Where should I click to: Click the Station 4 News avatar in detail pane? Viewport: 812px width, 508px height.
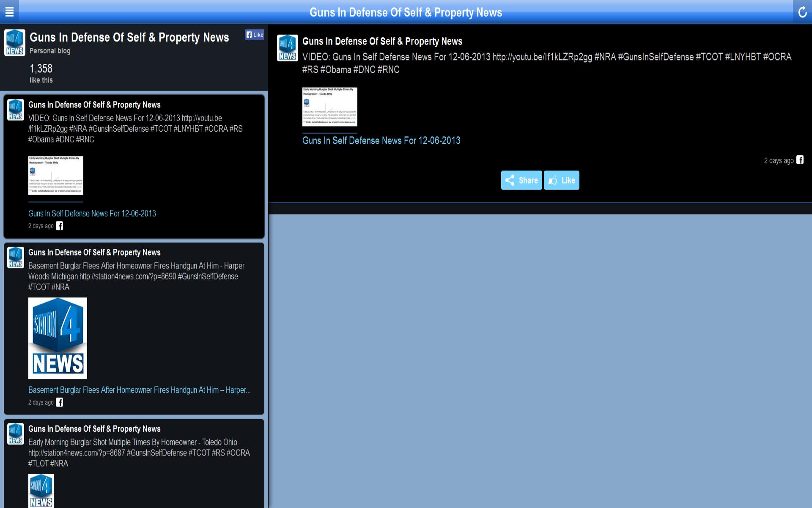[288, 48]
